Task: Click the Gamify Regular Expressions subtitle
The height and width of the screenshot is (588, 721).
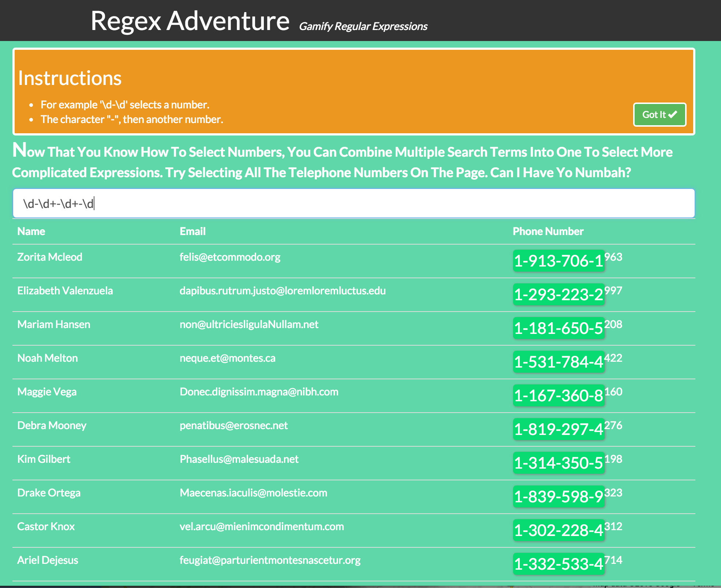Action: pyautogui.click(x=363, y=26)
